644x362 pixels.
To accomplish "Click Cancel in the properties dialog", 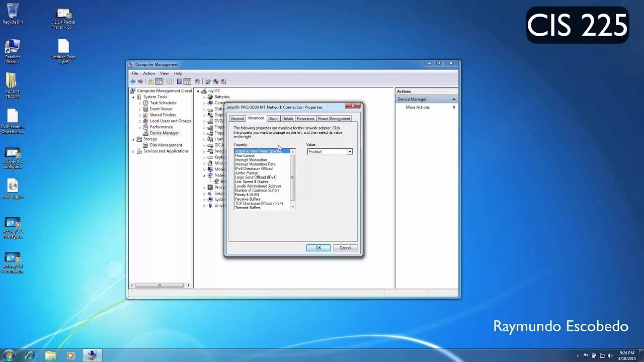I will 345,248.
